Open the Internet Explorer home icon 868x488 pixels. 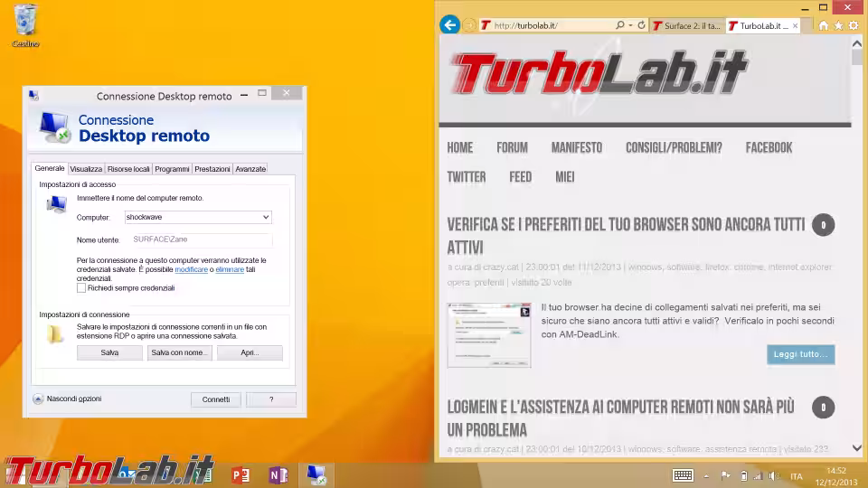click(x=823, y=25)
